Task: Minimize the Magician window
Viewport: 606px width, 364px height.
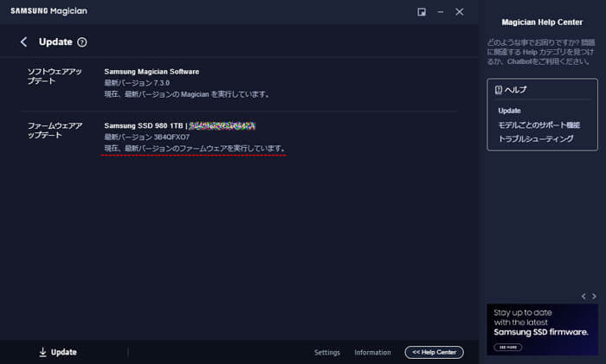Action: (440, 12)
